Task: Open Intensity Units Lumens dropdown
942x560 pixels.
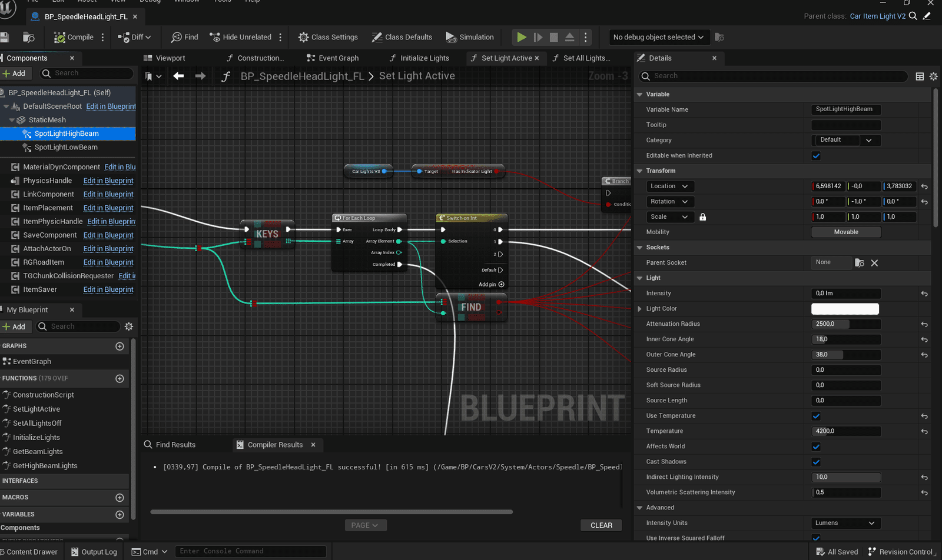Action: click(846, 523)
